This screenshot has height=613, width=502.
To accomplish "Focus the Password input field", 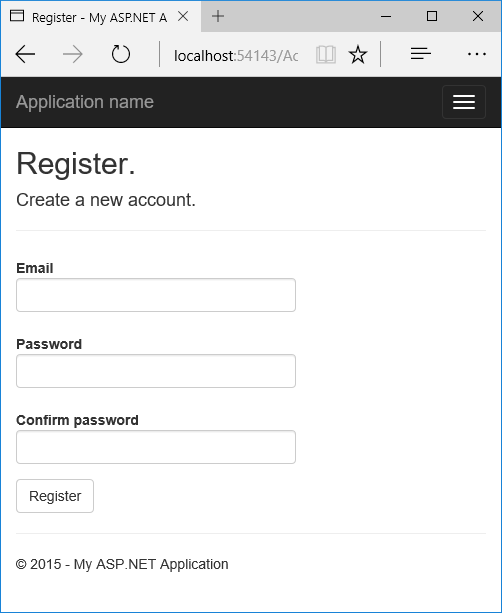I will [x=156, y=371].
